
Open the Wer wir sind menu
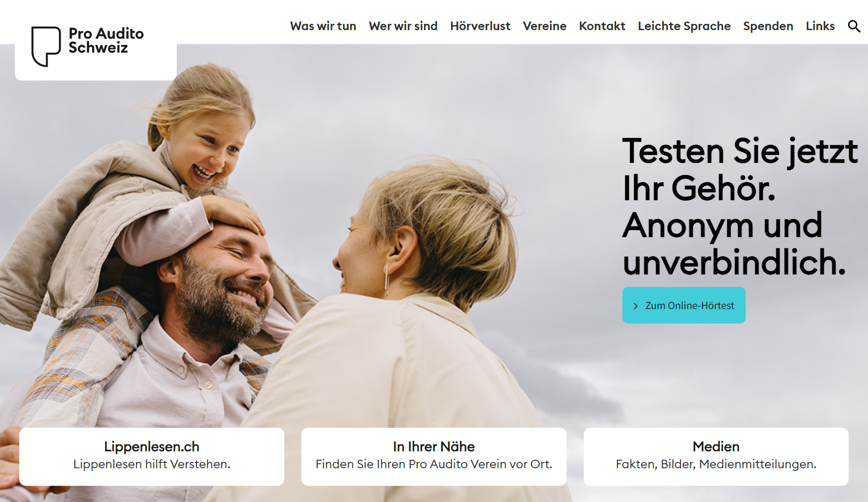pos(403,26)
